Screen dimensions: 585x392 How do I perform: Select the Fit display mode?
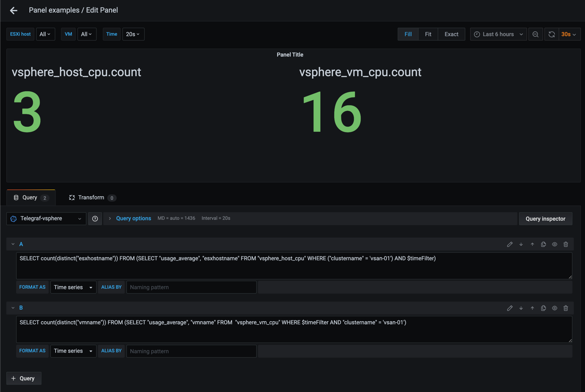point(428,34)
